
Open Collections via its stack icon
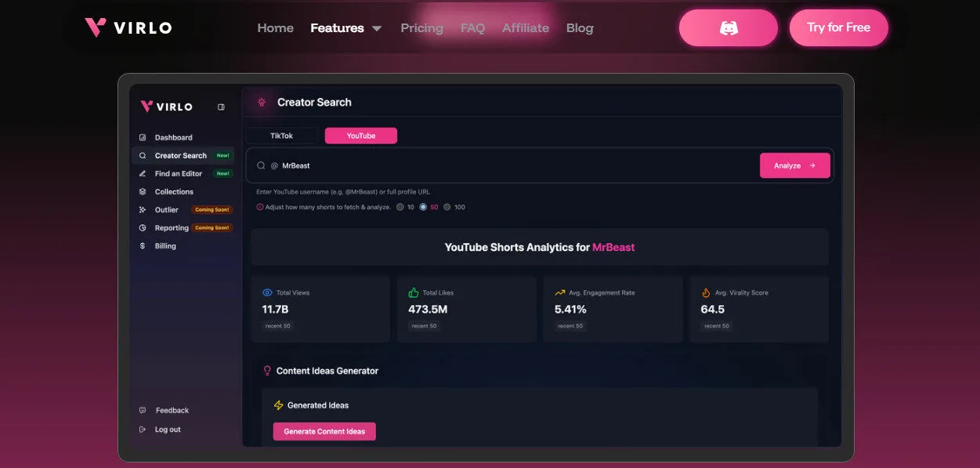coord(143,191)
